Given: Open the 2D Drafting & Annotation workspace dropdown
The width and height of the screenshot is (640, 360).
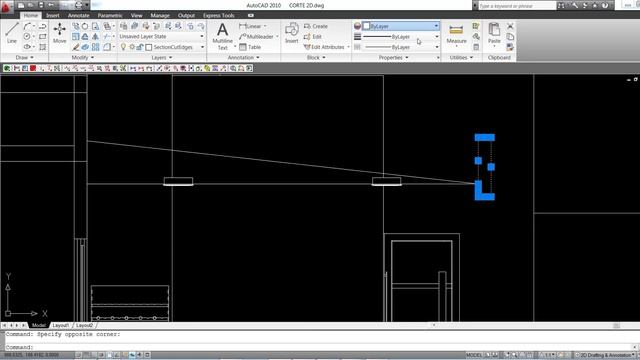Looking at the screenshot, I should coord(606,355).
